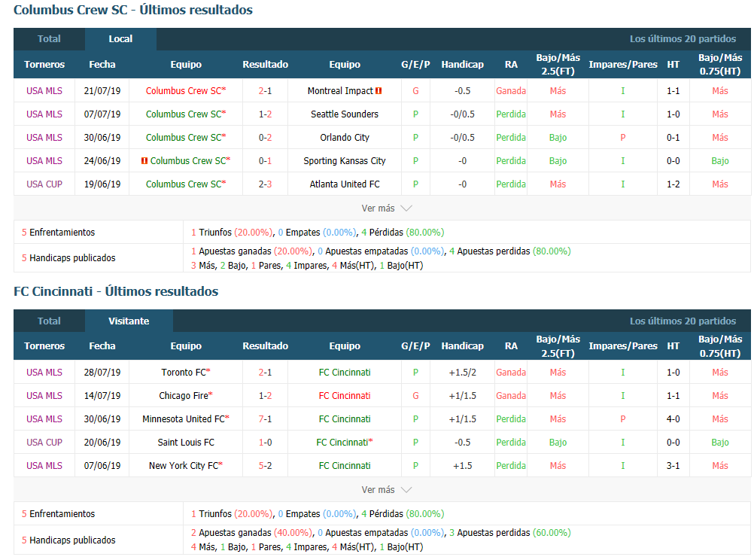Click Los últimos 20 partidos in the FC Cincinnati section
This screenshot has height=560, width=754.
click(x=683, y=321)
